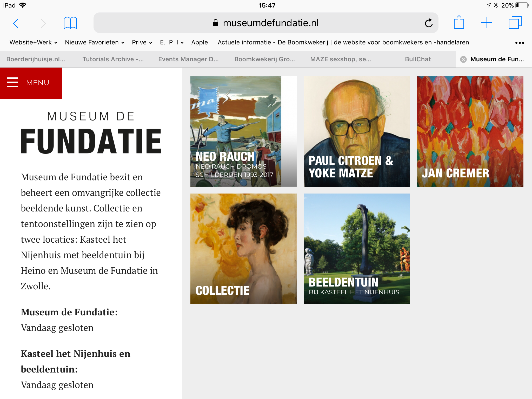Switch to the Tutorials Archive tab

click(x=114, y=59)
